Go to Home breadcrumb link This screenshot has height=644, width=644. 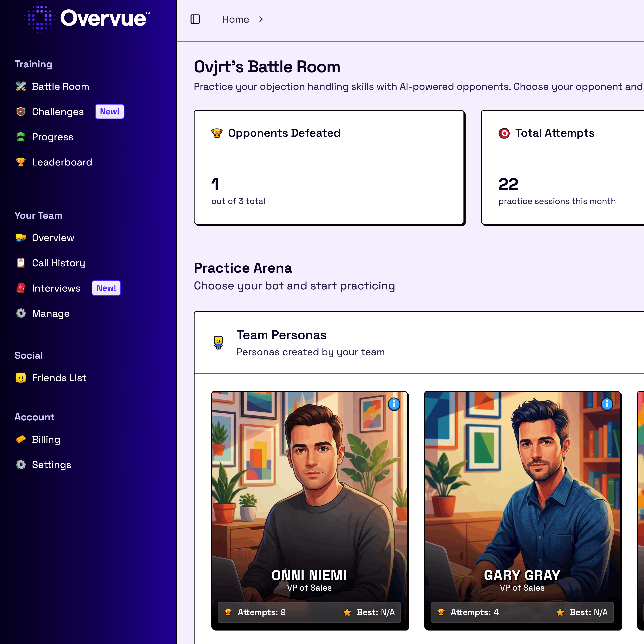coord(236,19)
